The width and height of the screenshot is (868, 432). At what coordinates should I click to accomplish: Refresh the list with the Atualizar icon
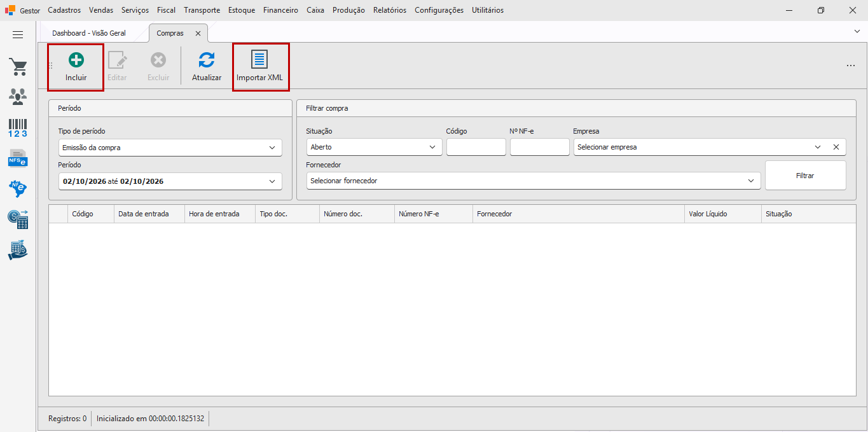[x=207, y=60]
